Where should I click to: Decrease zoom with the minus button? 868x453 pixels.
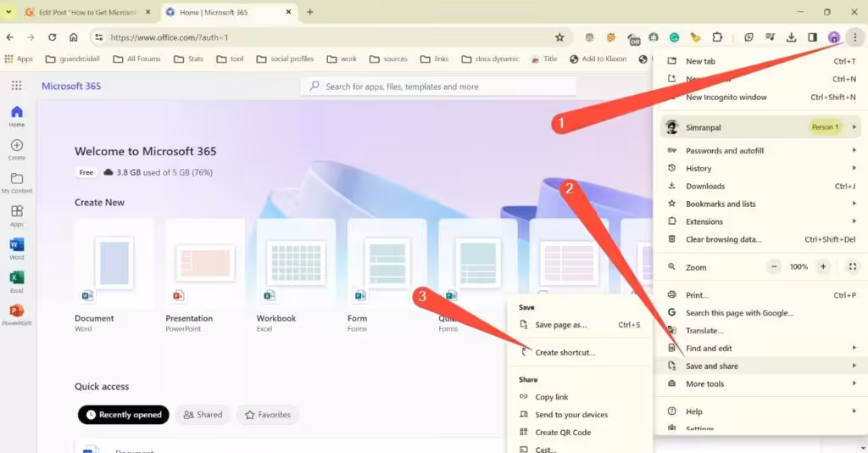pos(774,267)
